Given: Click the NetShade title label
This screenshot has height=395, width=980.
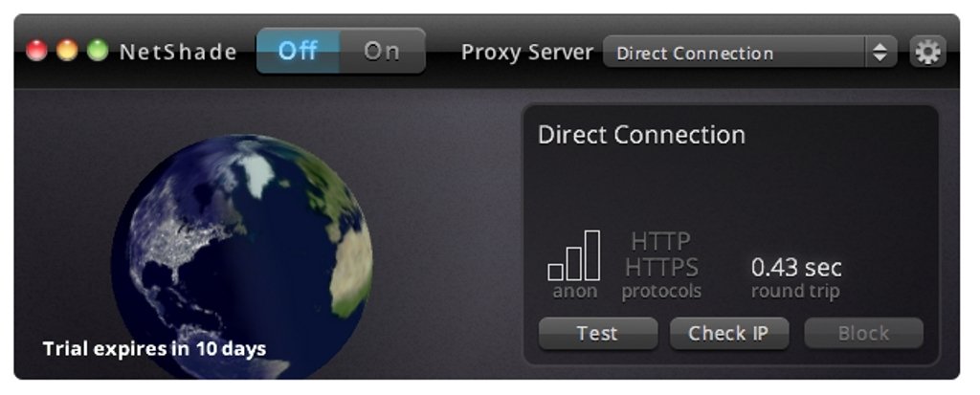Looking at the screenshot, I should 178,52.
